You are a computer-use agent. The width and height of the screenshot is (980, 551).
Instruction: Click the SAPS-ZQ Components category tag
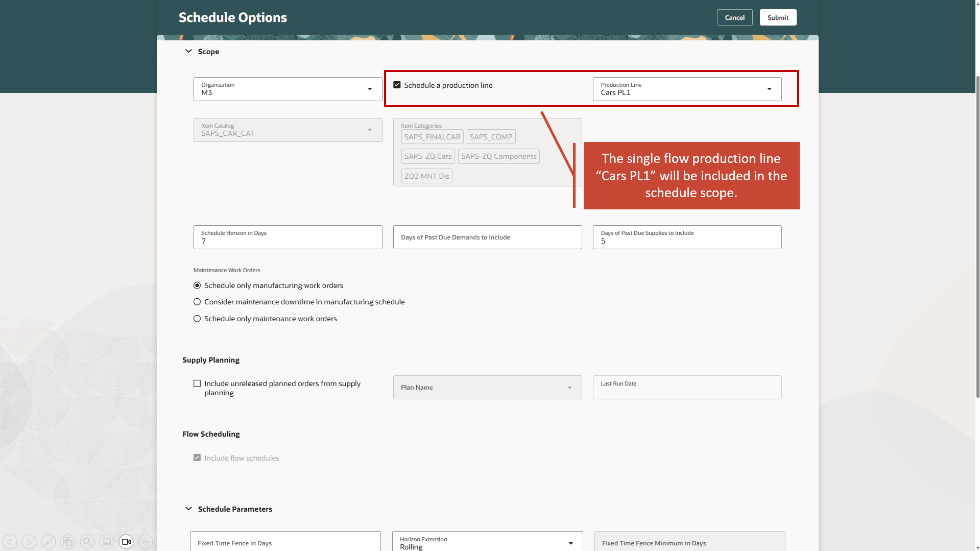pos(499,156)
